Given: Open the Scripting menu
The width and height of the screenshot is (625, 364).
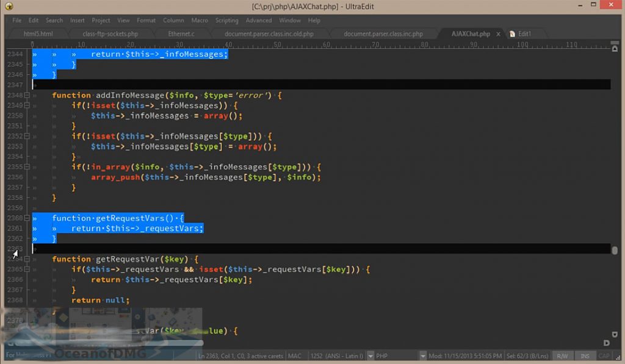Looking at the screenshot, I should (227, 20).
